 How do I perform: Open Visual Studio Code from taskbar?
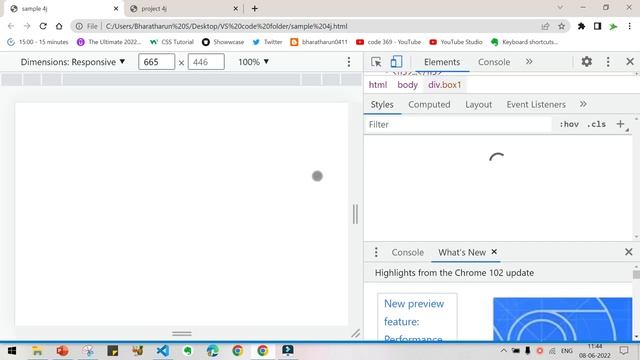tap(162, 351)
